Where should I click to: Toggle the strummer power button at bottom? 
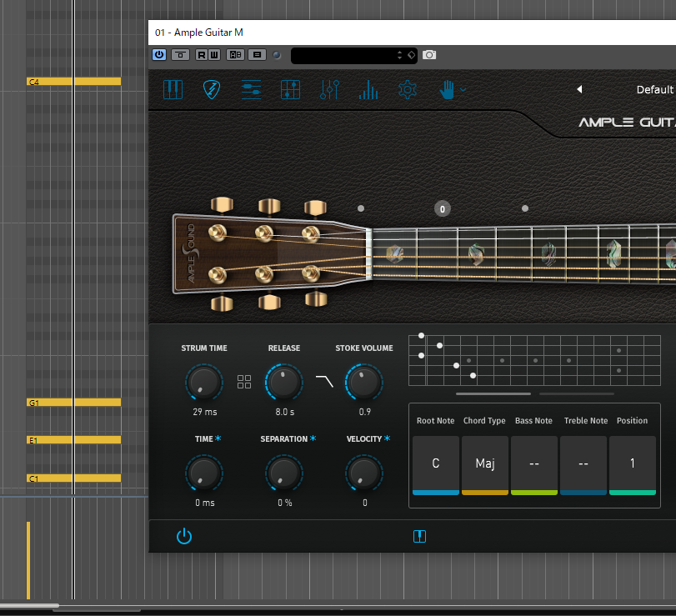tap(184, 536)
